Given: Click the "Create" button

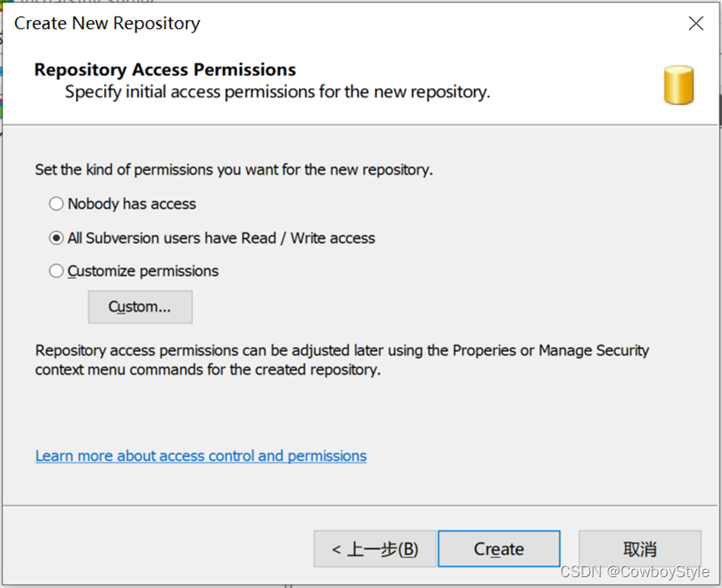Looking at the screenshot, I should [499, 549].
